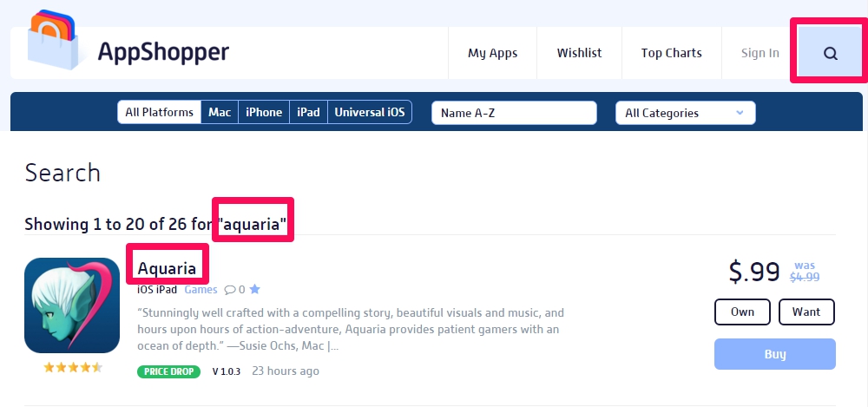This screenshot has width=868, height=407.
Task: Click the Search page heading
Action: [x=62, y=173]
